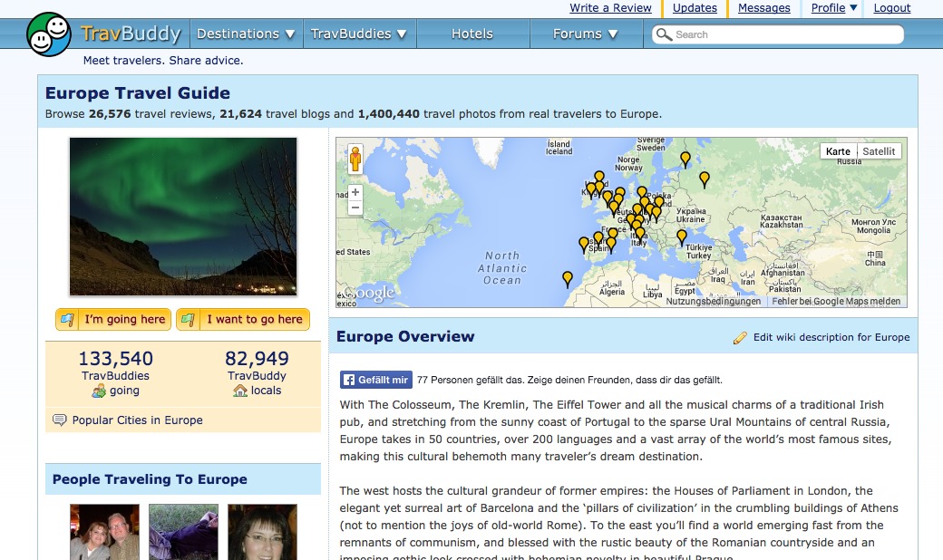The width and height of the screenshot is (943, 560).
Task: Zoom out using the map's minus icon
Action: [355, 208]
